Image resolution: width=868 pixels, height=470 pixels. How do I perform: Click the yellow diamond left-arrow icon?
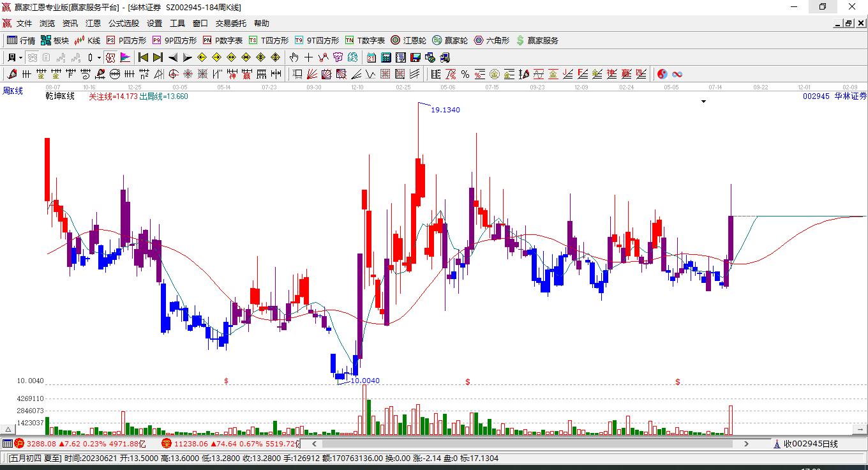point(202,57)
